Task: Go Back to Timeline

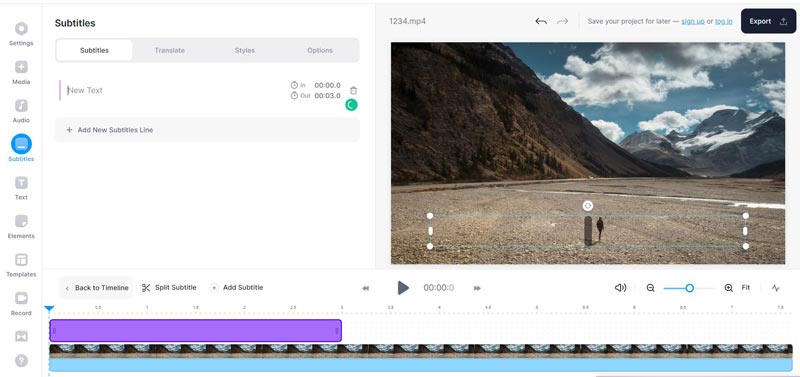Action: pos(96,288)
